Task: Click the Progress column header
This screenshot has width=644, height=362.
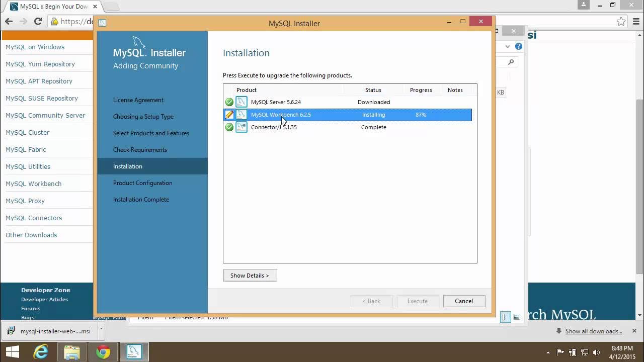Action: (x=421, y=90)
